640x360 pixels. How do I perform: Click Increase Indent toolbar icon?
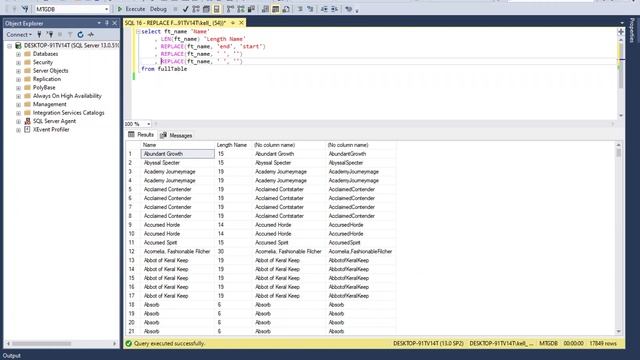[x=334, y=9]
